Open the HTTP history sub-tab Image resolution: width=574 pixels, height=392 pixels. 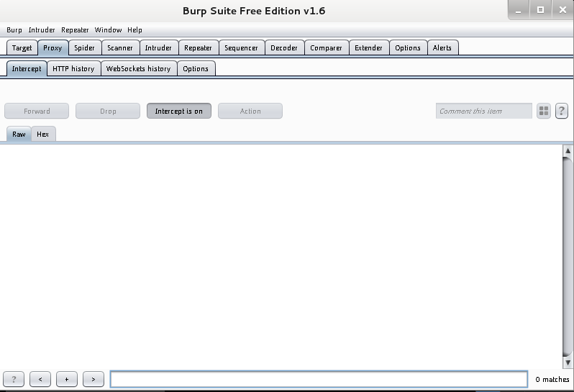pyautogui.click(x=73, y=69)
